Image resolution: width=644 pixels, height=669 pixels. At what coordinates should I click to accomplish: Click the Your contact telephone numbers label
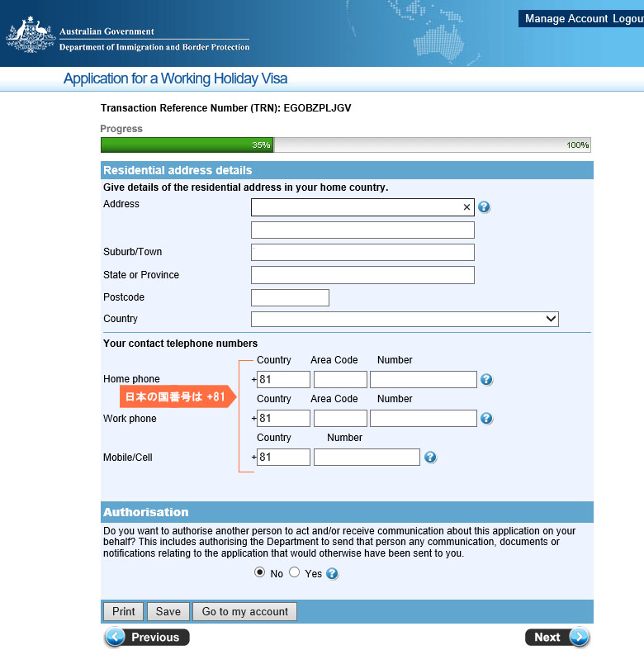181,344
